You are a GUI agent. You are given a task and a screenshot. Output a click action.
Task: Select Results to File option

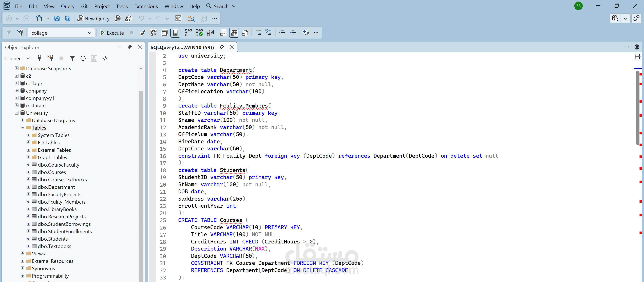[x=245, y=33]
